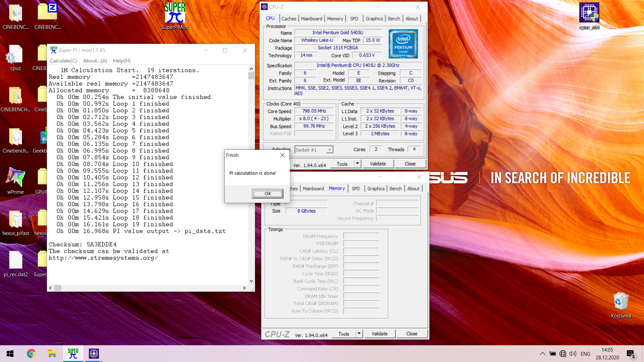Screen dimensions: 644x362
Task: Expand Tools dropdown arrow in lower CPU-Z
Action: [x=359, y=334]
